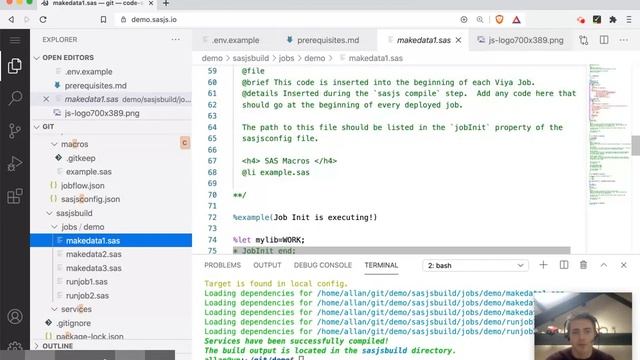Image resolution: width=640 pixels, height=360 pixels.
Task: Collapse the jobs / demo folder
Action: [54, 227]
